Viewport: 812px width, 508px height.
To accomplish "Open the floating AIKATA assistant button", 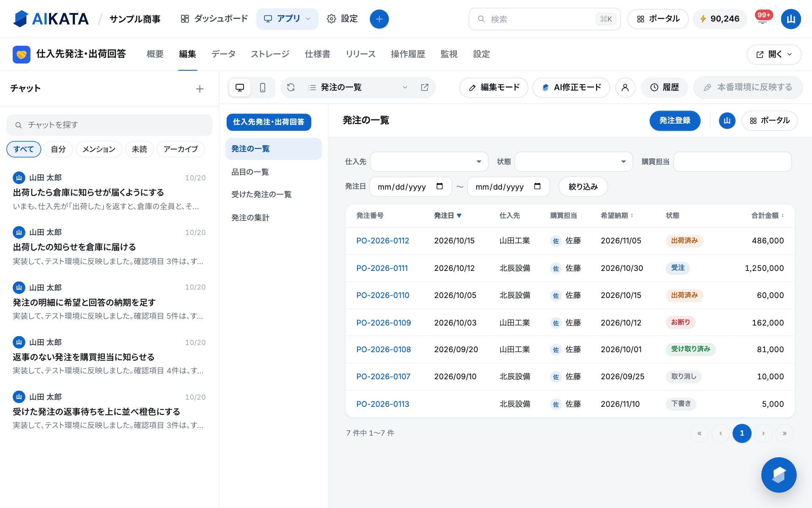I will [x=779, y=475].
